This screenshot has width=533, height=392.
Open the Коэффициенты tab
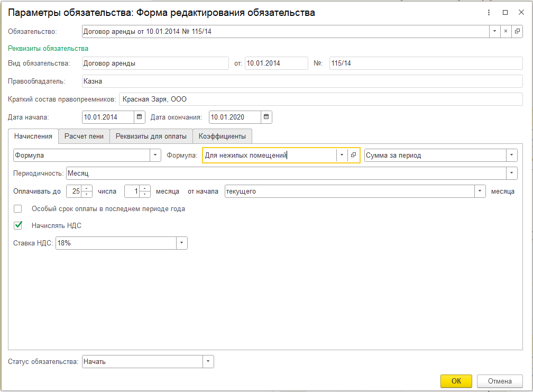[222, 136]
